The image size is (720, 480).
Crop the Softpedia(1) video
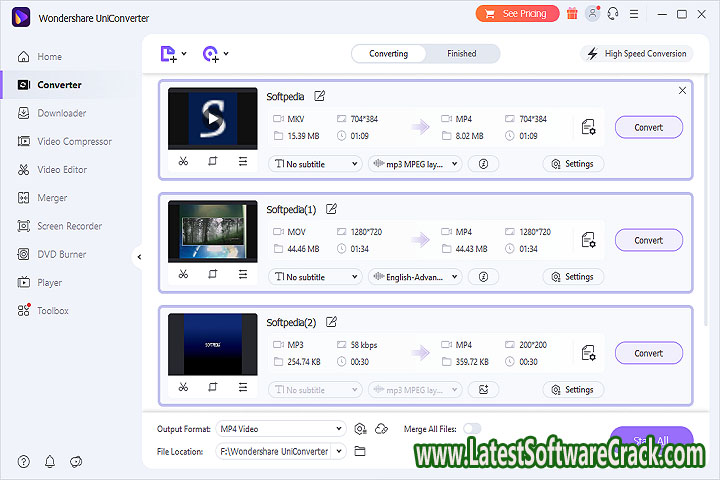213,274
